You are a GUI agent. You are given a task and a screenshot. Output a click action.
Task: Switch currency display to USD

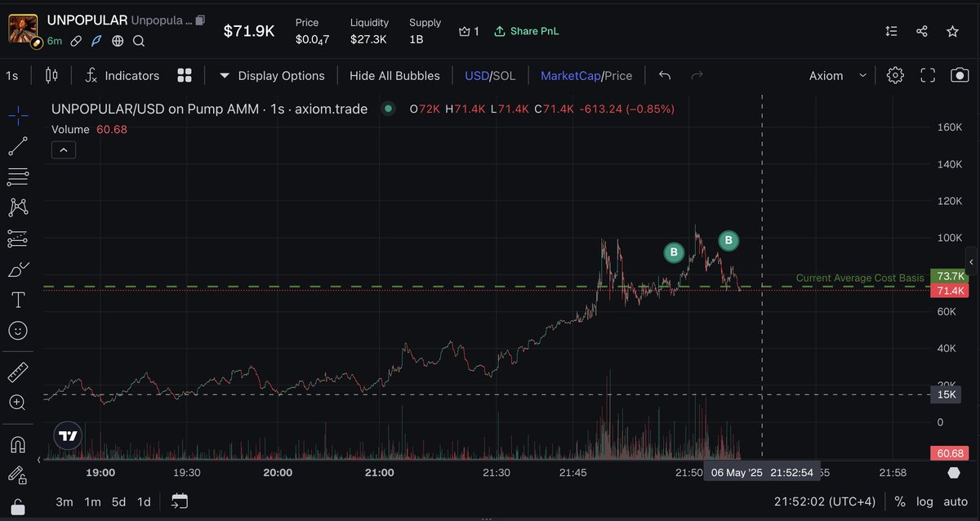pos(476,75)
